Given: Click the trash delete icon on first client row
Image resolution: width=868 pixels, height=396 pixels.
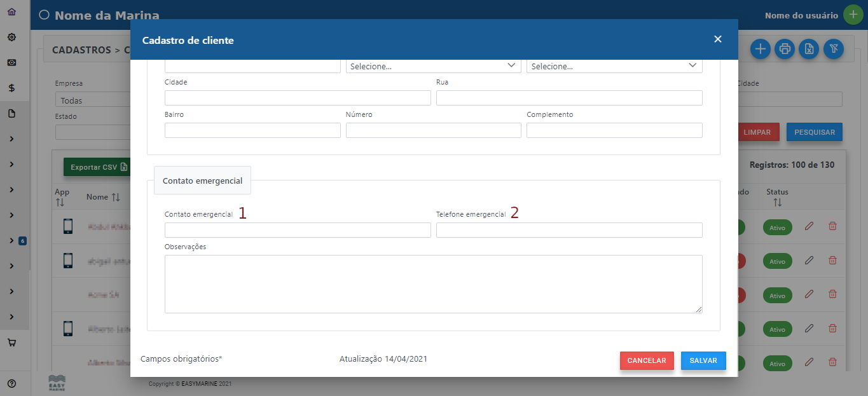Looking at the screenshot, I should point(832,226).
